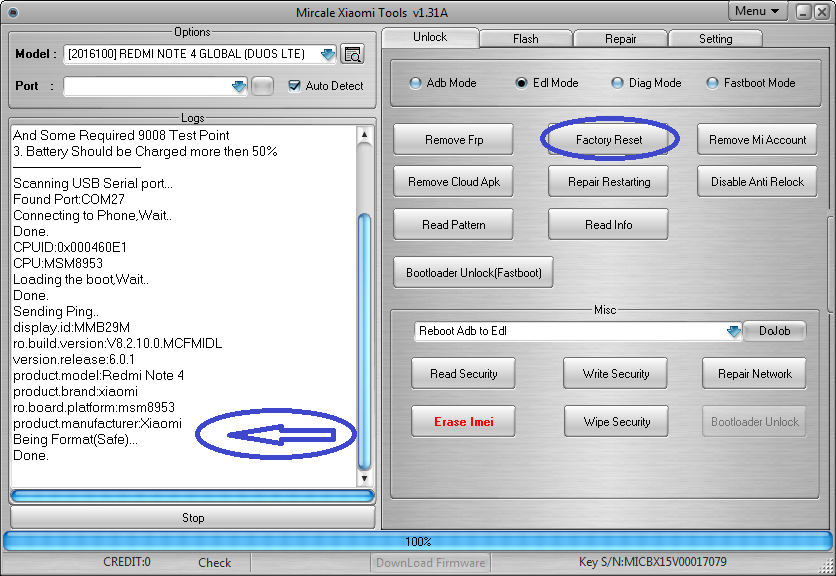Viewport: 836px width, 576px height.
Task: Click the DownLoad Firmware button
Action: pyautogui.click(x=430, y=563)
